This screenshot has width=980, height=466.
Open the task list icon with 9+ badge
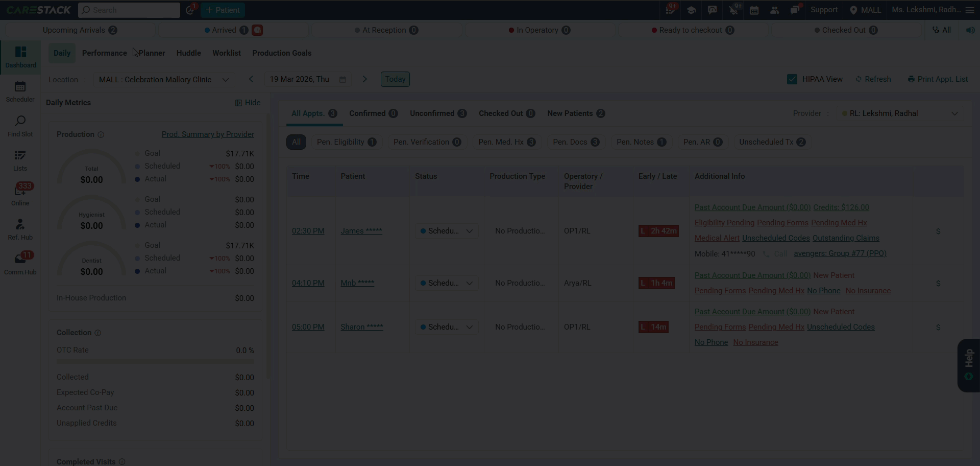pos(671,10)
